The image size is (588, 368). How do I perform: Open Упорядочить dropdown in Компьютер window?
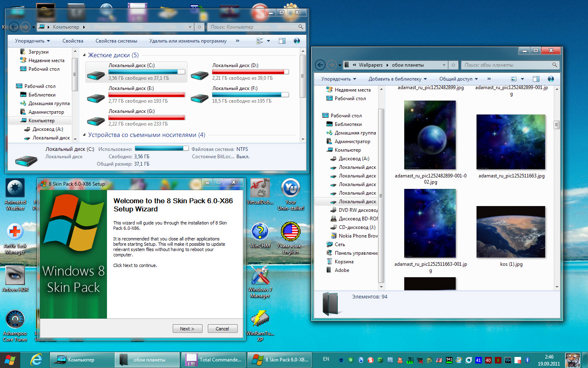[x=32, y=41]
